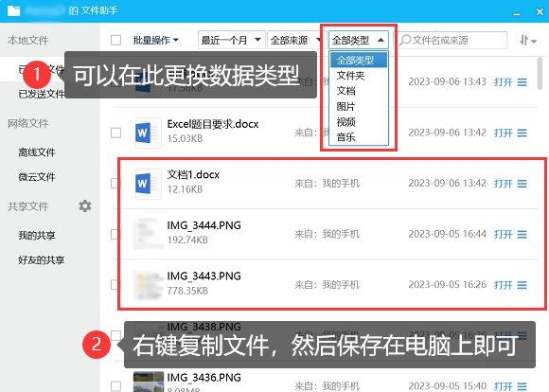549x392 pixels.
Task: Open menu icon for IMG_3436.PNG row
Action: pos(522,386)
